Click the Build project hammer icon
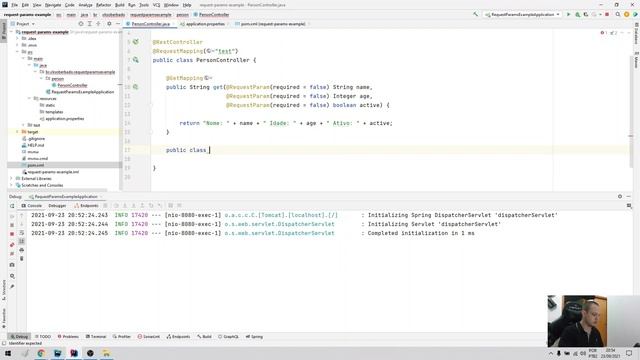Image resolution: width=640 pixels, height=360 pixels. (x=476, y=14)
